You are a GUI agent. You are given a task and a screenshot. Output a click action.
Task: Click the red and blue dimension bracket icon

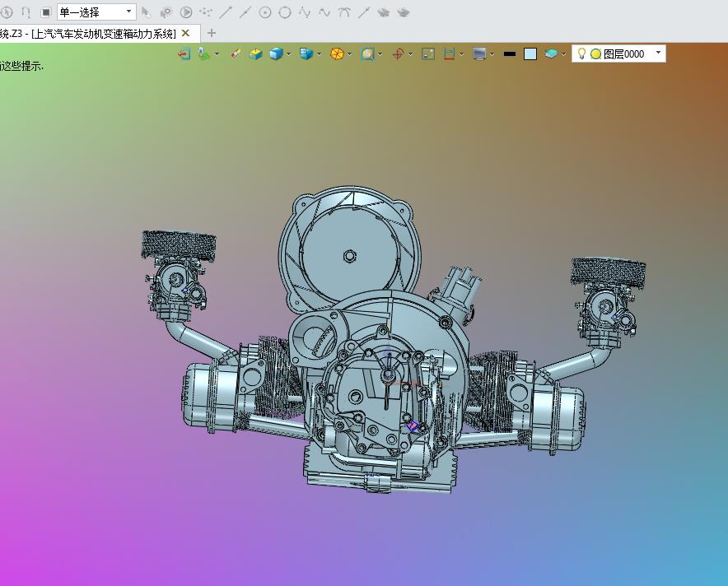point(449,53)
